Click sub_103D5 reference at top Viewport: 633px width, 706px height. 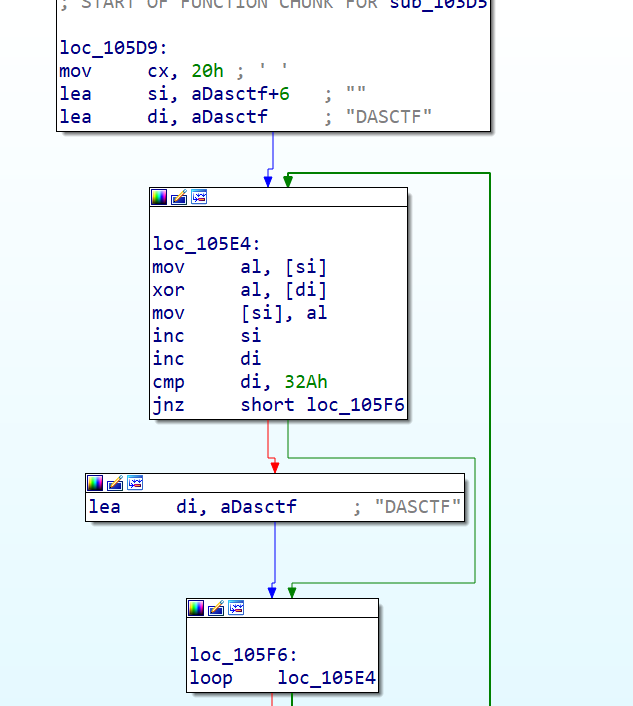click(439, 5)
